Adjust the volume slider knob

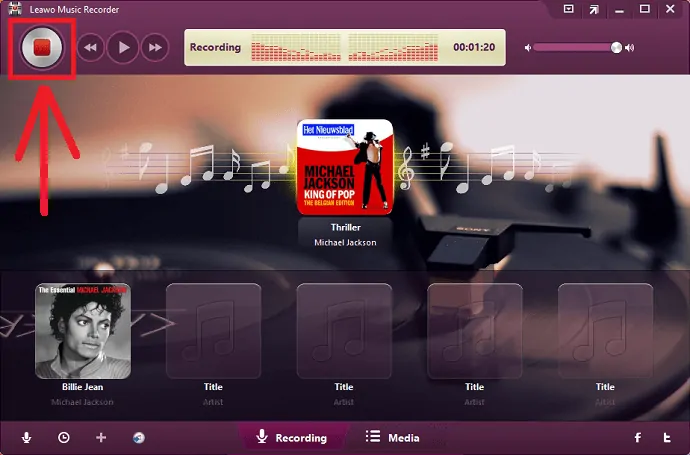tap(617, 48)
